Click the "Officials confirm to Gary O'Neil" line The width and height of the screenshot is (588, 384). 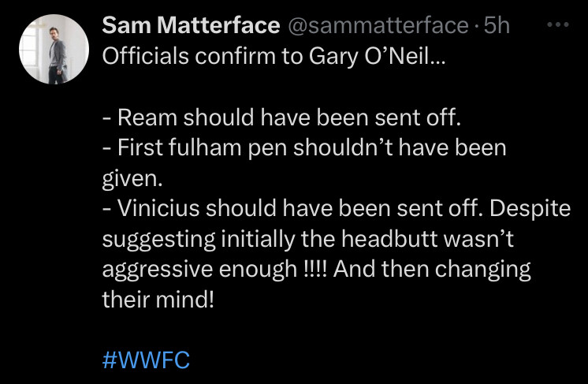(x=274, y=57)
